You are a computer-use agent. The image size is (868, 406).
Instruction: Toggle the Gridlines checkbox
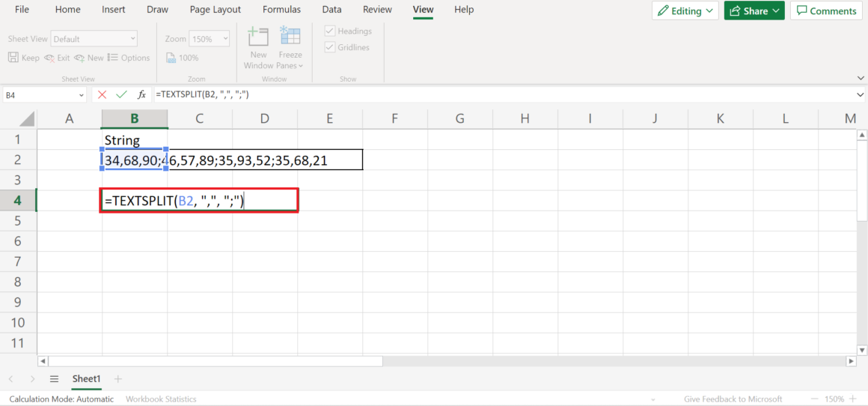coord(329,47)
